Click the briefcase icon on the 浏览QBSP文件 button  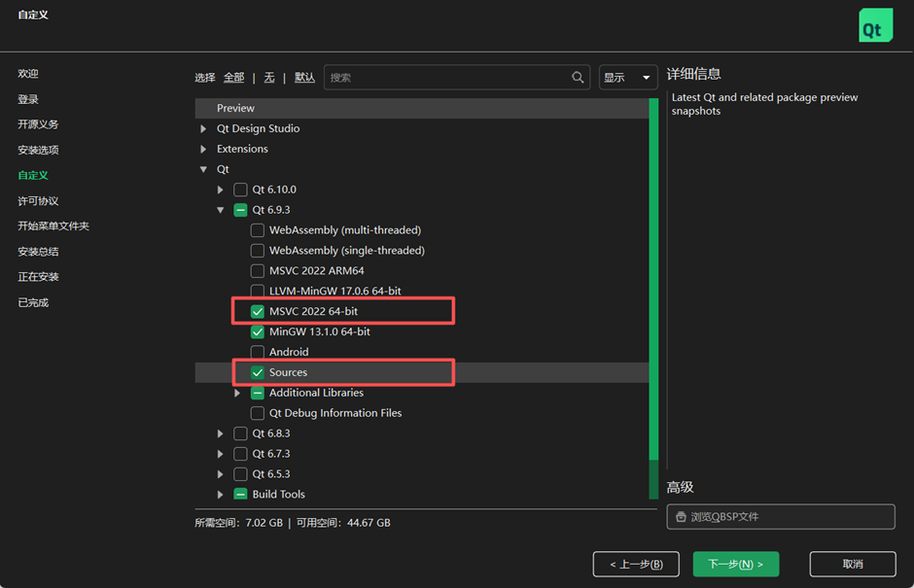[681, 516]
